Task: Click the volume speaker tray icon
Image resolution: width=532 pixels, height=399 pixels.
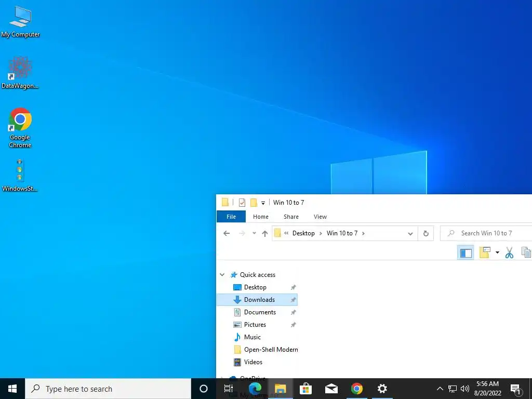Action: pos(465,389)
